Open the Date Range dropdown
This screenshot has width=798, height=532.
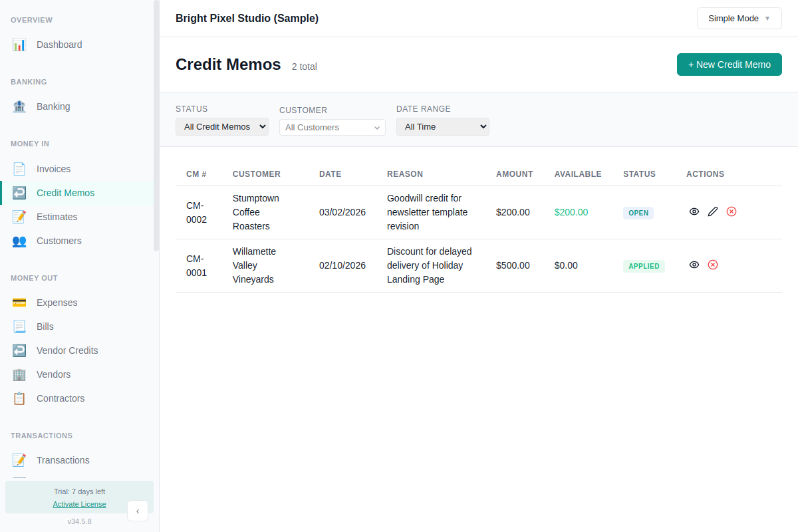click(x=442, y=126)
